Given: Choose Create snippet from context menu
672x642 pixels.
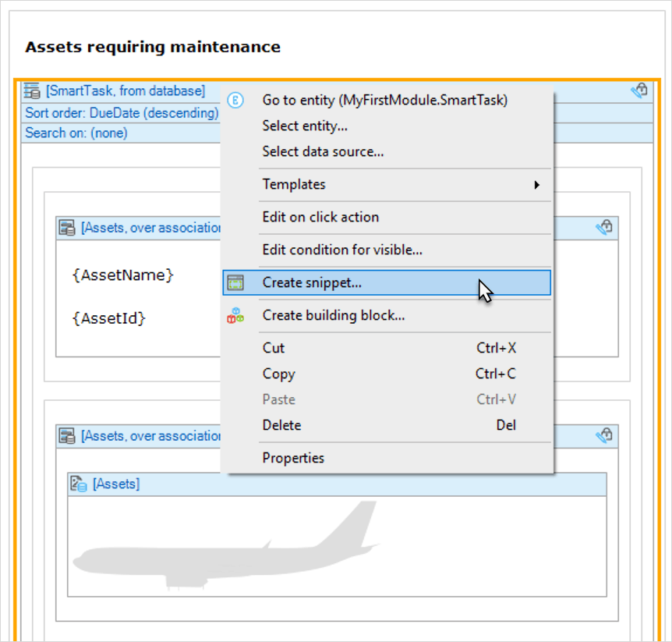Looking at the screenshot, I should pyautogui.click(x=312, y=283).
